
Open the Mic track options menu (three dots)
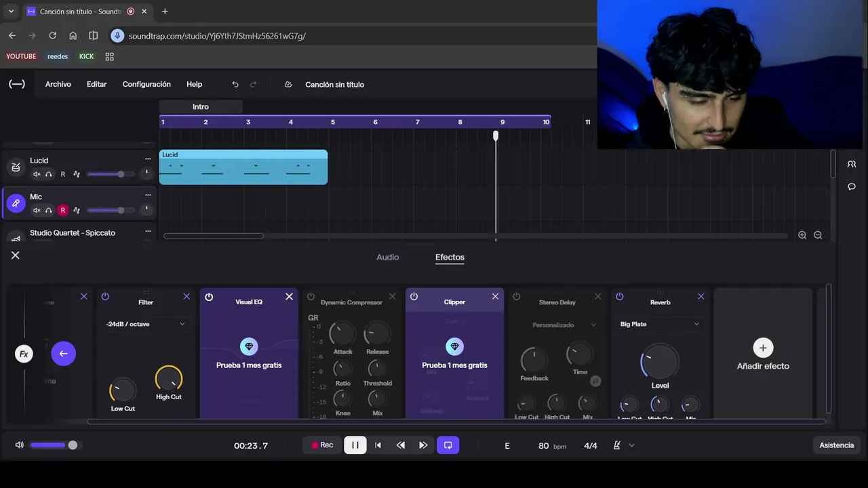pyautogui.click(x=148, y=195)
